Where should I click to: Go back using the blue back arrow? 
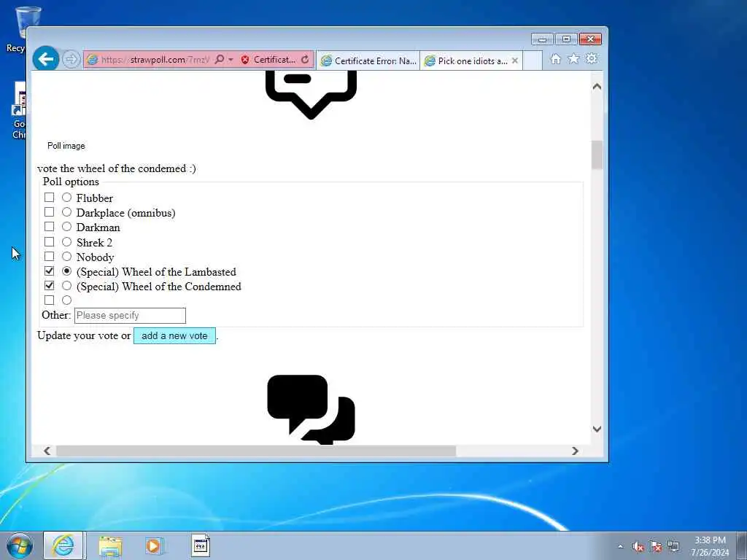(46, 59)
